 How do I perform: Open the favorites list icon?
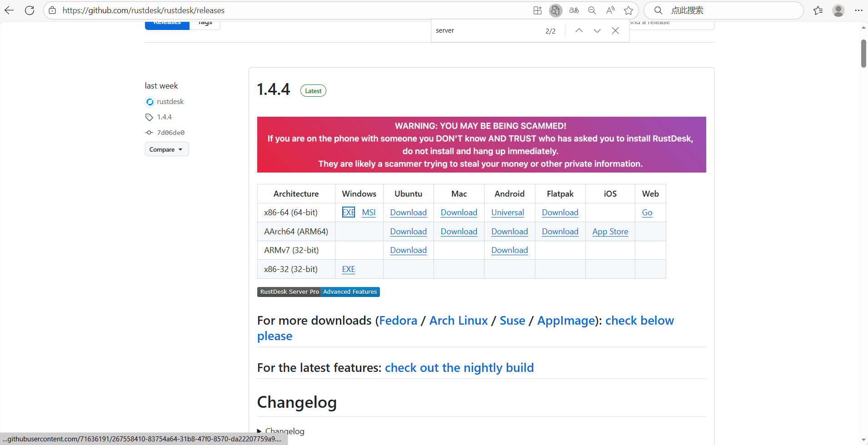coord(818,10)
